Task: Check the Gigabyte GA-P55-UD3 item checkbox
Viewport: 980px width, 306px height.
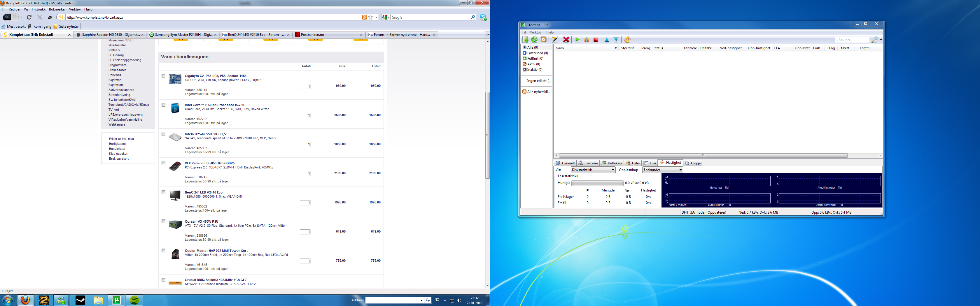Action: (164, 76)
